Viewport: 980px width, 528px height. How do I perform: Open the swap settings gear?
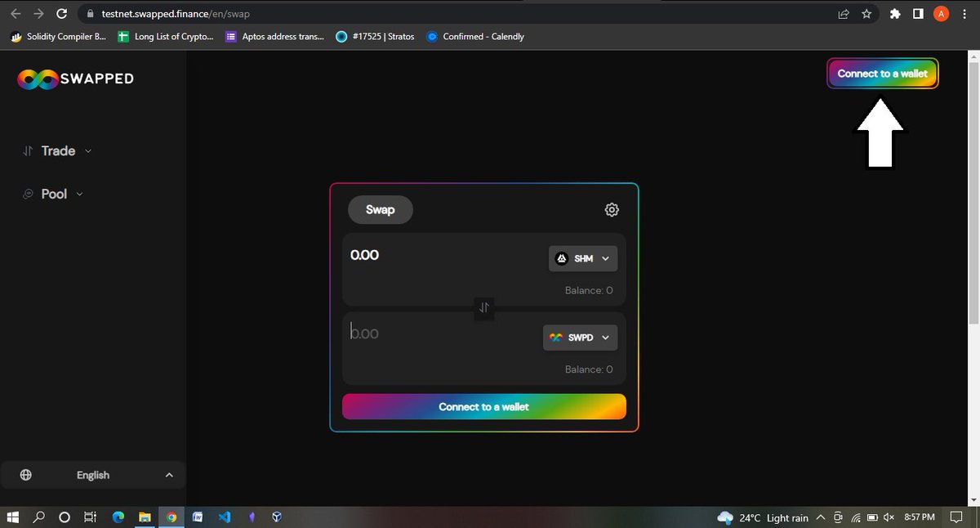click(612, 210)
